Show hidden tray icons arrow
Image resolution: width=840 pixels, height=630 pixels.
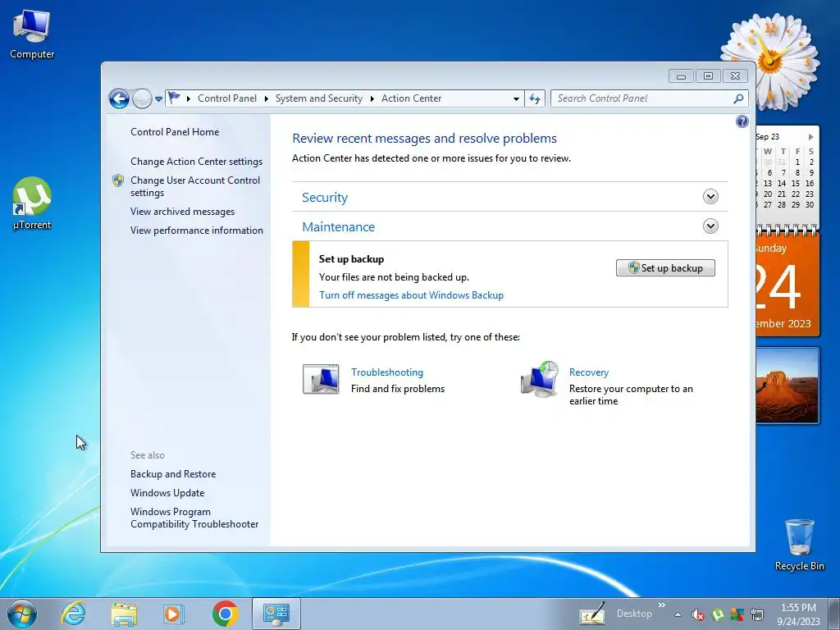(x=678, y=614)
